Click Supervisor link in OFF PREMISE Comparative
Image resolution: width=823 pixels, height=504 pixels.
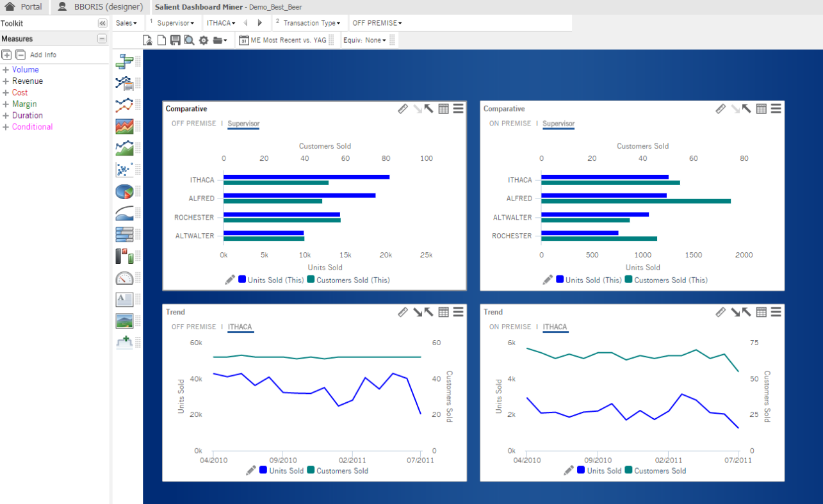(243, 124)
